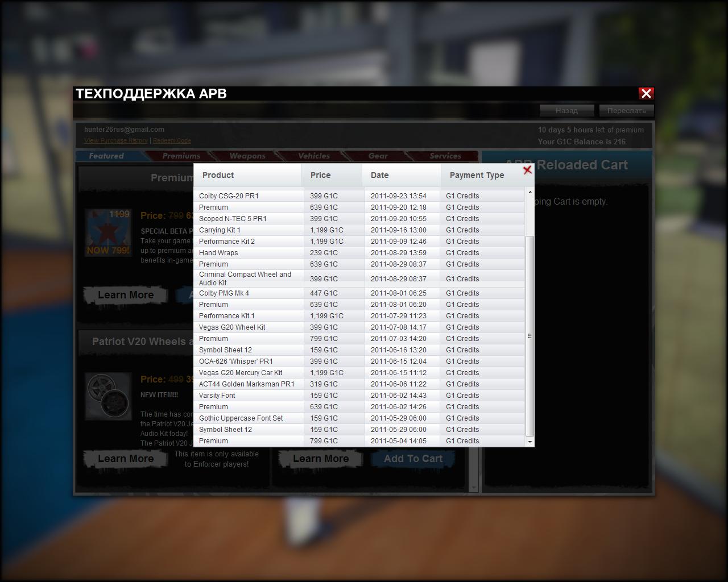Viewport: 728px width, 582px height.
Task: Switch to the Weapons tab
Action: coord(247,156)
